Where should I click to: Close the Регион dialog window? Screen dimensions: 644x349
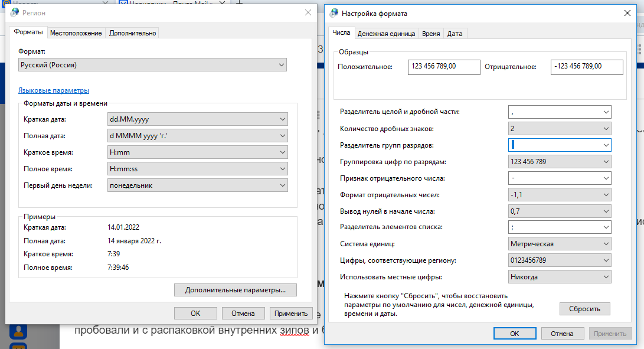pyautogui.click(x=308, y=12)
